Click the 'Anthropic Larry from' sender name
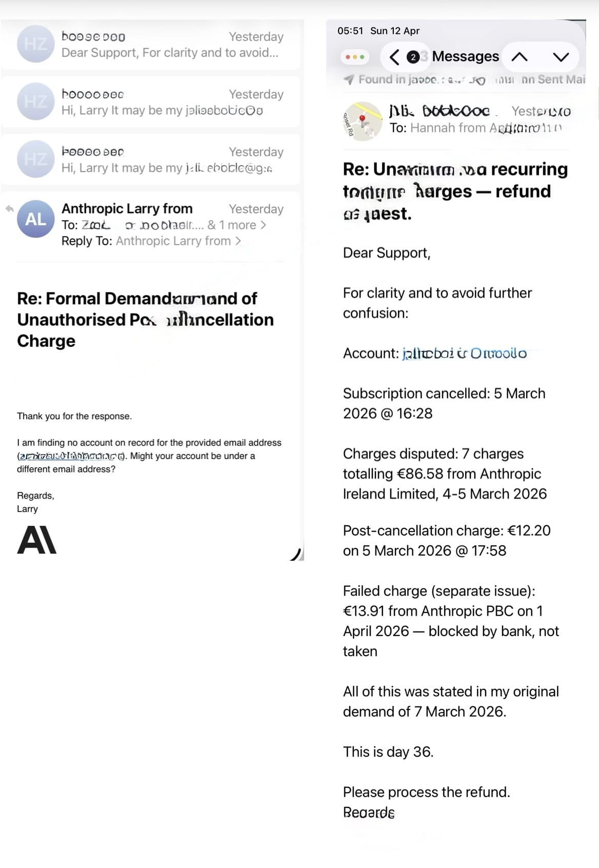 click(127, 209)
